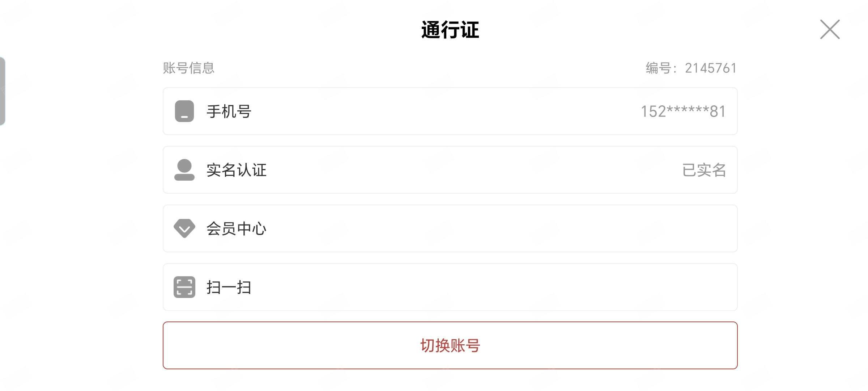This screenshot has width=868, height=391.
Task: Click the 通行证 title text
Action: pos(450,30)
